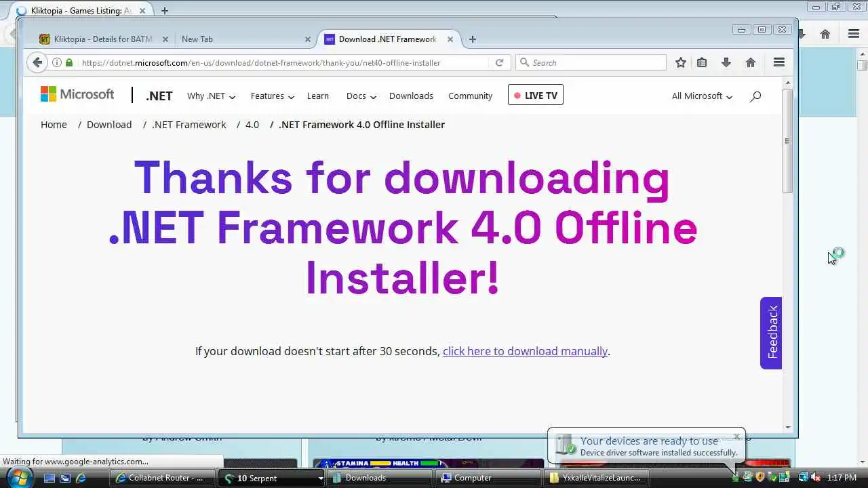868x488 pixels.
Task: Go to home page via house icon
Action: tap(751, 62)
